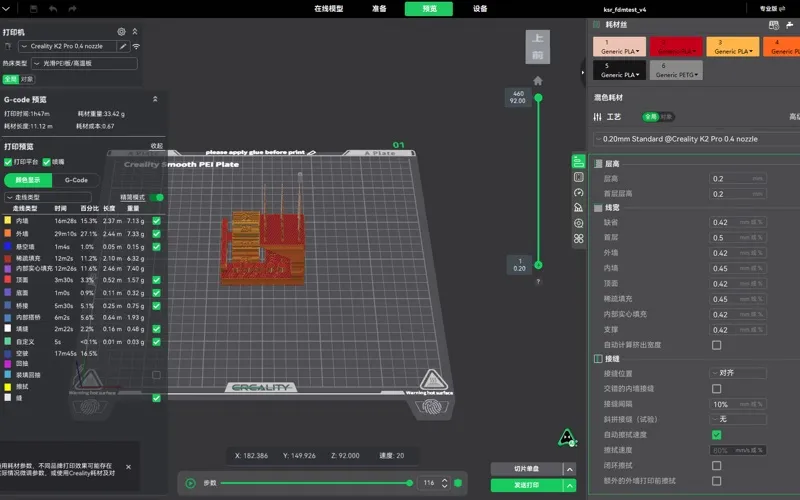
Task: Click the ghost assistant icon in viewport
Action: [567, 438]
